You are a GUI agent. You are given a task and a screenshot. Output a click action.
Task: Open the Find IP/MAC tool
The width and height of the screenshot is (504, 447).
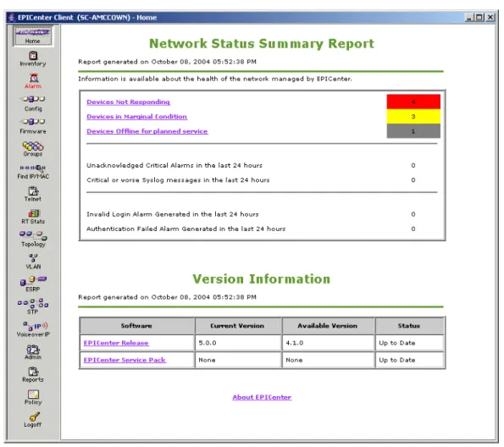(33, 172)
